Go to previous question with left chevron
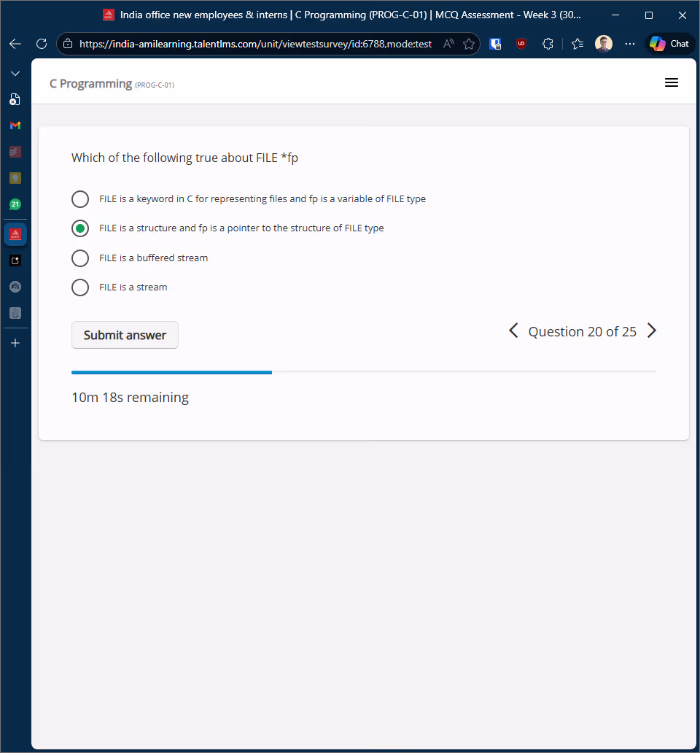This screenshot has width=700, height=753. pos(513,331)
